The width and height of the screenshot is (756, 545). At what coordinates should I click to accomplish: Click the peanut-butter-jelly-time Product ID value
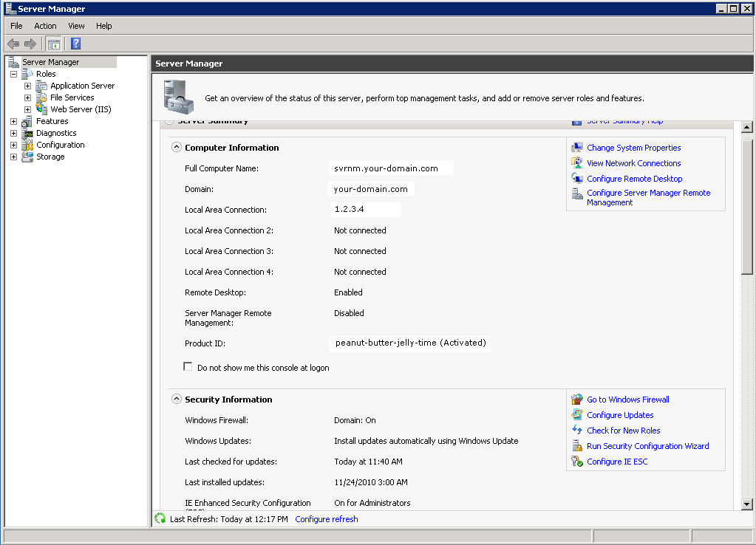pos(410,343)
